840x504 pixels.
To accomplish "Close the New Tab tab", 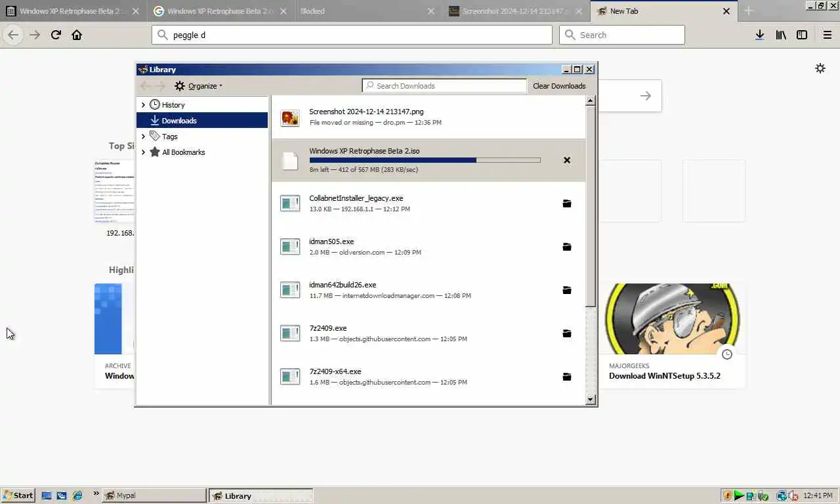I will 726,11.
